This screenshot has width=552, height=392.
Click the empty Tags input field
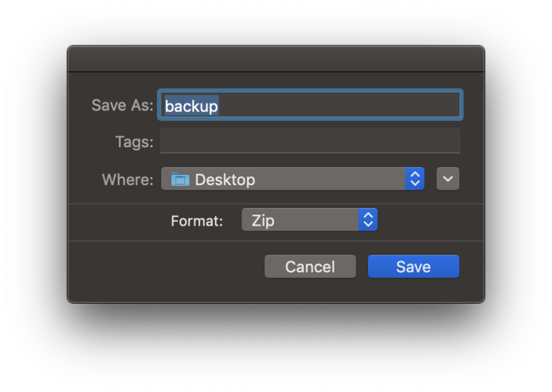(x=310, y=141)
